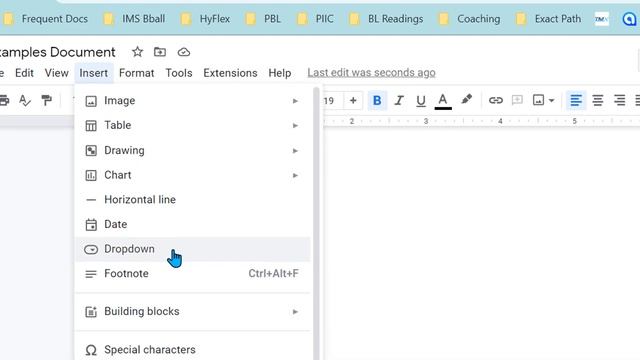The image size is (640, 360).
Task: Click the Chart bar icon
Action: [x=91, y=176]
